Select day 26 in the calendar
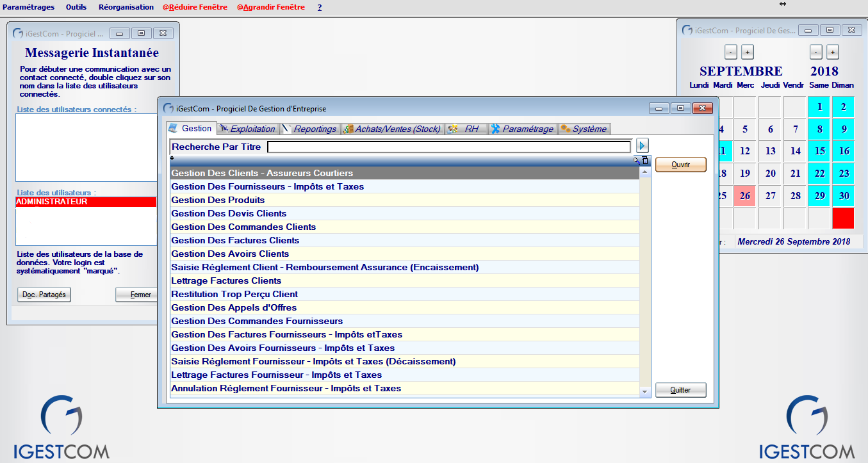The image size is (868, 463). pyautogui.click(x=745, y=196)
